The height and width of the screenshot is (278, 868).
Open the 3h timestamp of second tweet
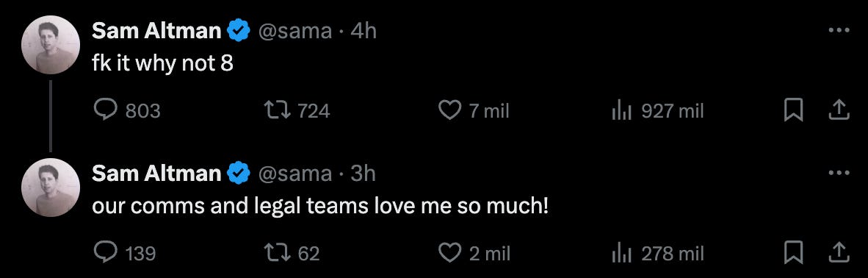coord(364,174)
